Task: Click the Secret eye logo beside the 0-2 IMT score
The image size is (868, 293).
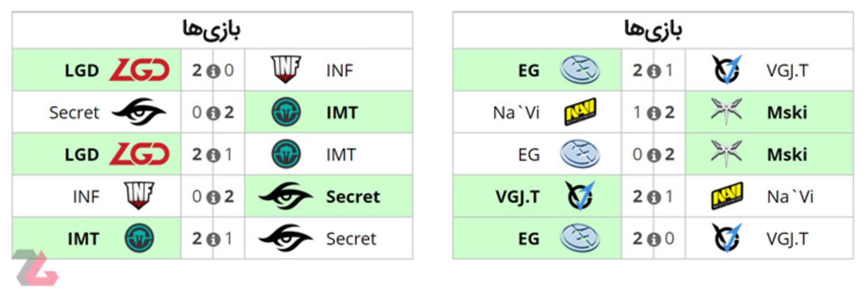Action: [x=139, y=112]
